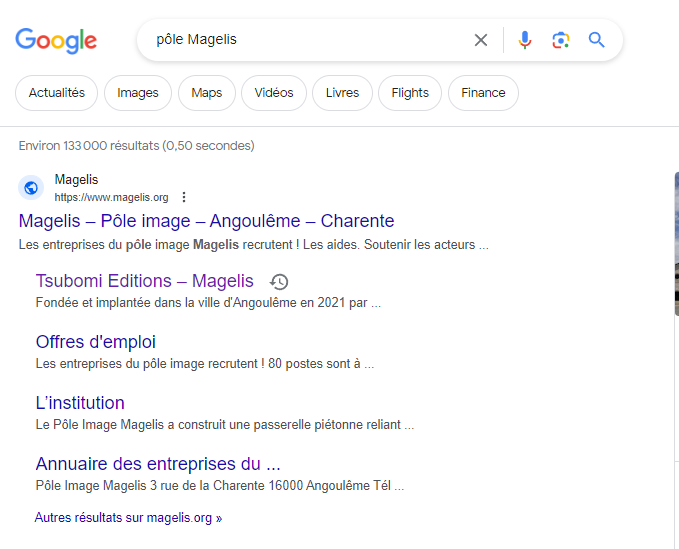This screenshot has width=679, height=549.
Task: Click the Environ 133 000 résultats text
Action: 136,145
